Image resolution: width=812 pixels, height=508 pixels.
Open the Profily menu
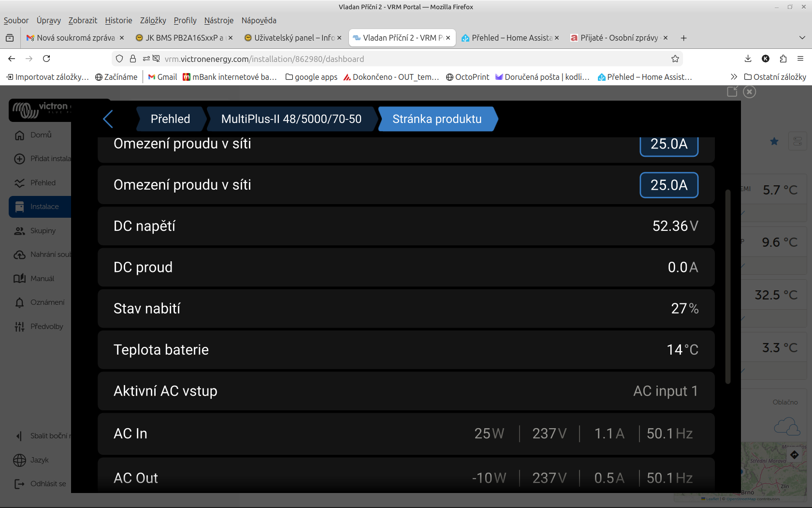185,20
